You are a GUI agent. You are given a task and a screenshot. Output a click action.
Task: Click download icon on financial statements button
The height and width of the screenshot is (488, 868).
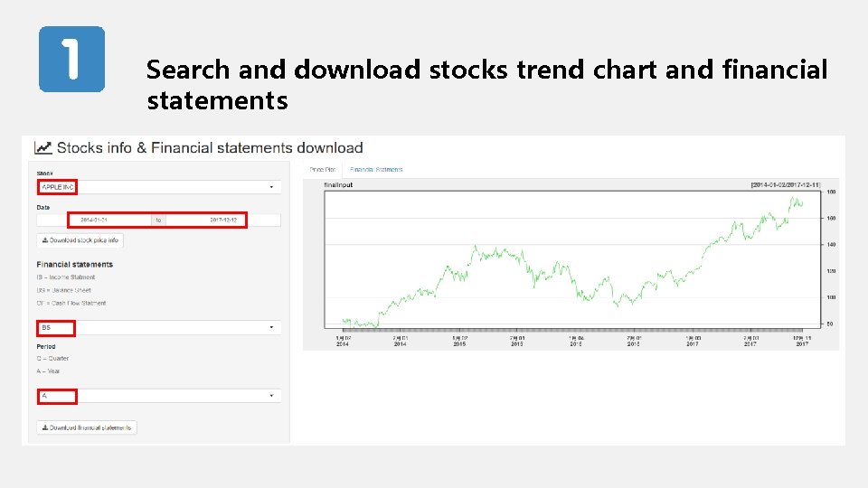tap(44, 427)
